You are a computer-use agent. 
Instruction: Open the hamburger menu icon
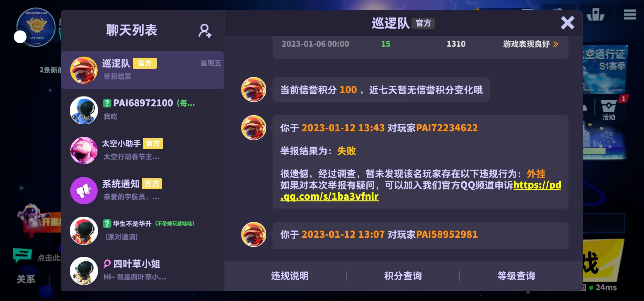[630, 14]
